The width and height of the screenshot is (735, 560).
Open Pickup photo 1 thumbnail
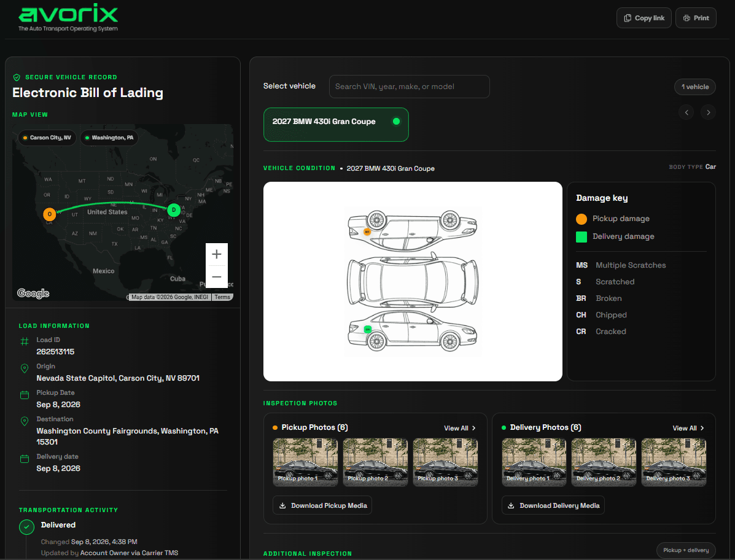click(x=305, y=462)
